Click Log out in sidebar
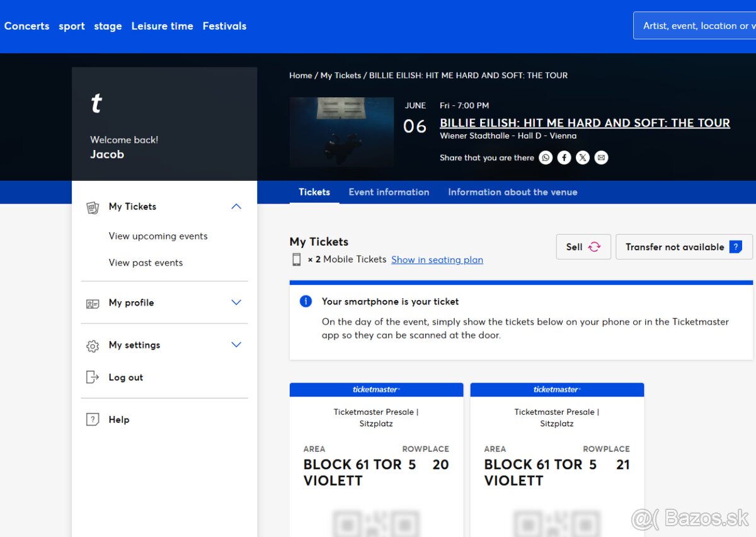The height and width of the screenshot is (537, 756). [x=126, y=378]
